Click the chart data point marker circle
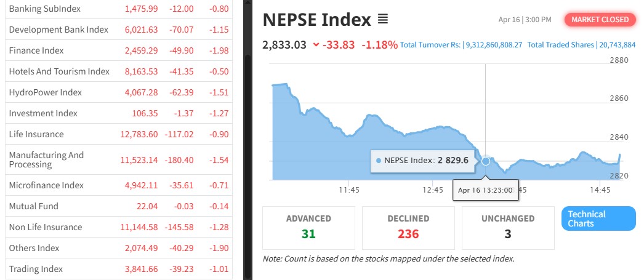The image size is (644, 280). (486, 161)
